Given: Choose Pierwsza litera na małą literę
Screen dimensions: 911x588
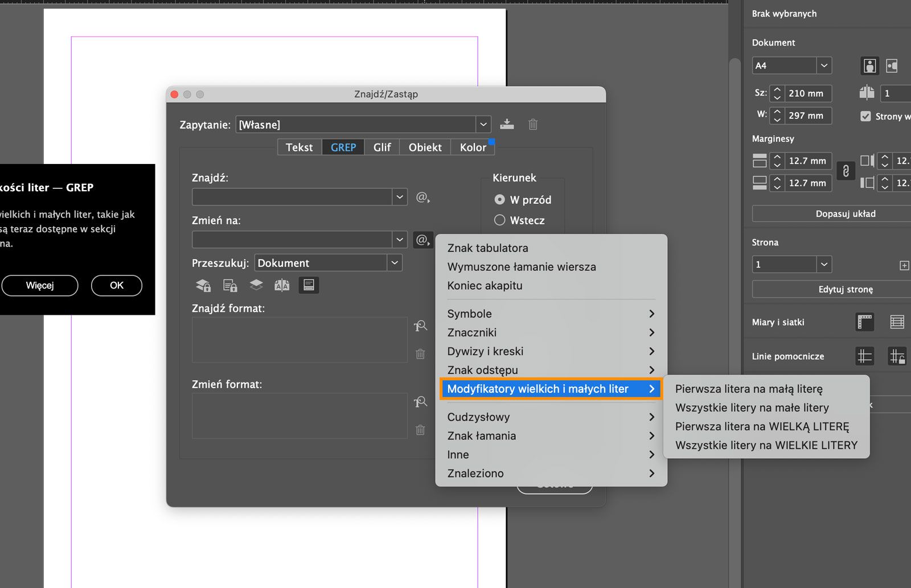Looking at the screenshot, I should tap(766, 389).
